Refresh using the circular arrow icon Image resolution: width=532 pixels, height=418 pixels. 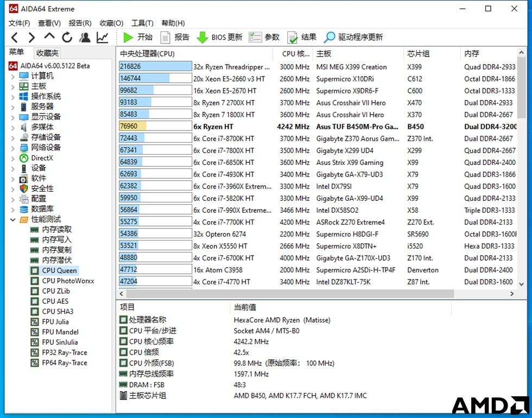pyautogui.click(x=67, y=37)
